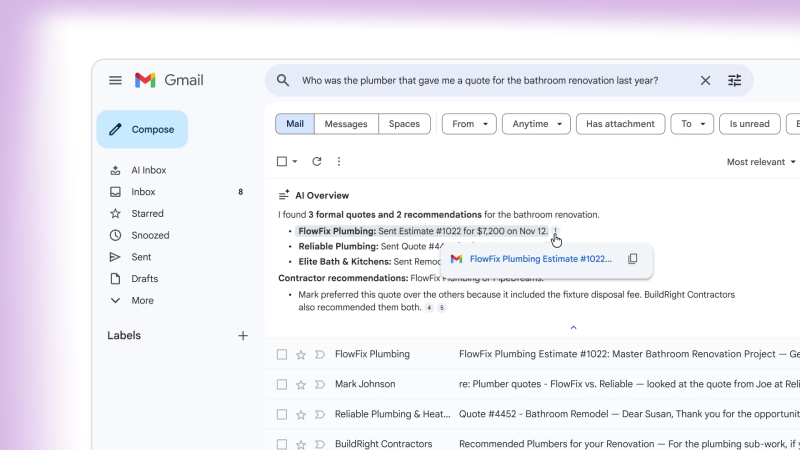The image size is (800, 450).
Task: Mark BuildRight Contractors email as important
Action: [320, 444]
